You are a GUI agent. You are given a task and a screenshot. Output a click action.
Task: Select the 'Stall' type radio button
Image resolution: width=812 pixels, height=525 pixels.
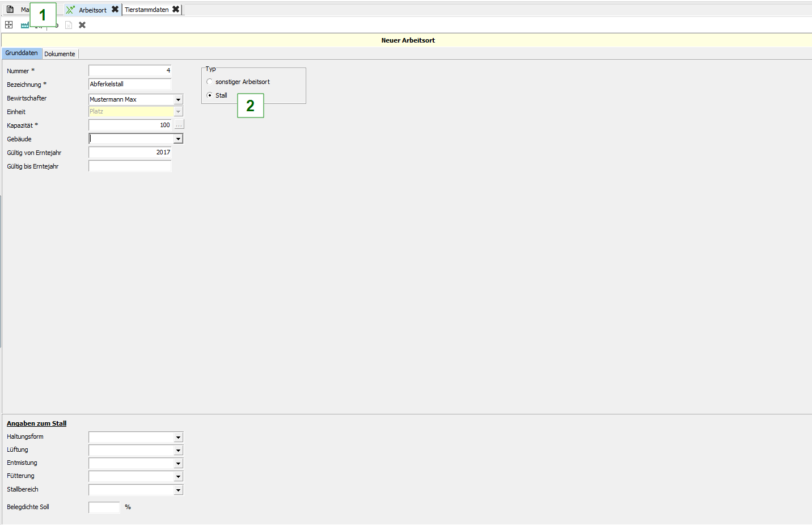pos(210,95)
